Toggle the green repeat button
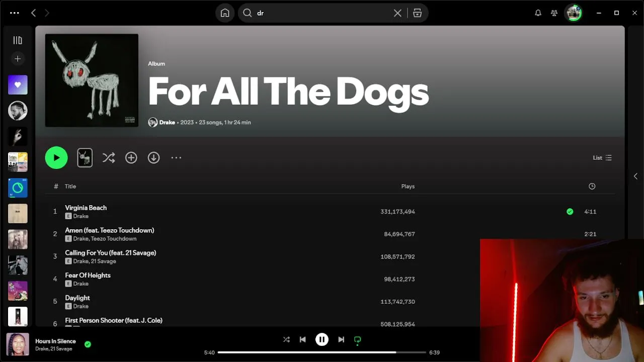This screenshot has width=644, height=362. [x=357, y=340]
